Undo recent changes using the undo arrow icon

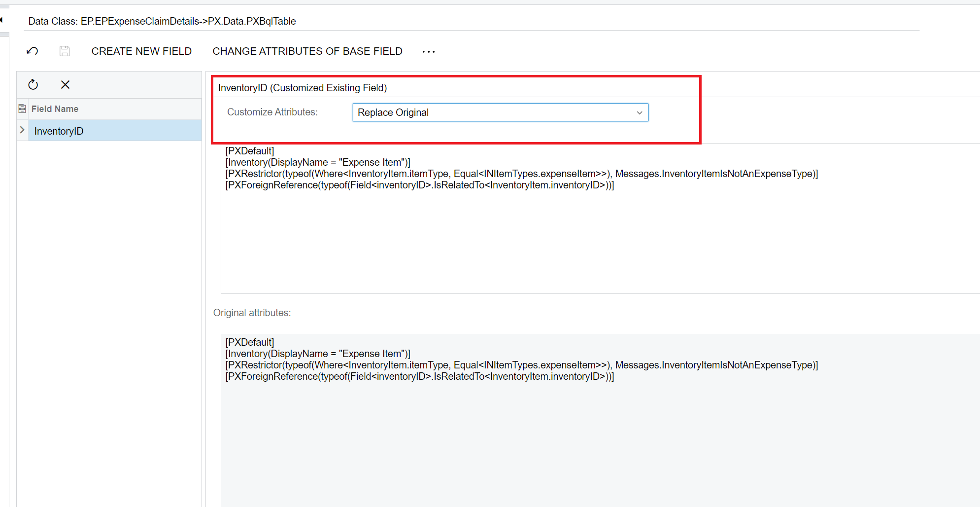(x=32, y=51)
